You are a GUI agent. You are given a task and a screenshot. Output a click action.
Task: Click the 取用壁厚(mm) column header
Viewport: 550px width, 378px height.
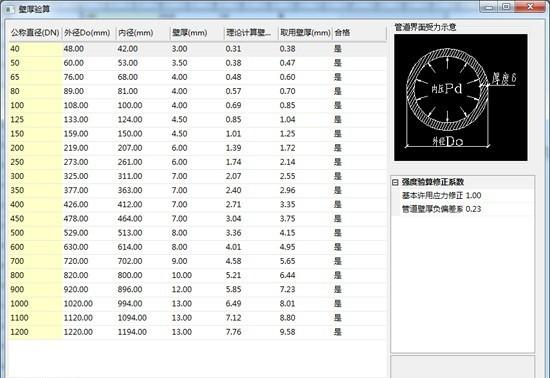305,33
